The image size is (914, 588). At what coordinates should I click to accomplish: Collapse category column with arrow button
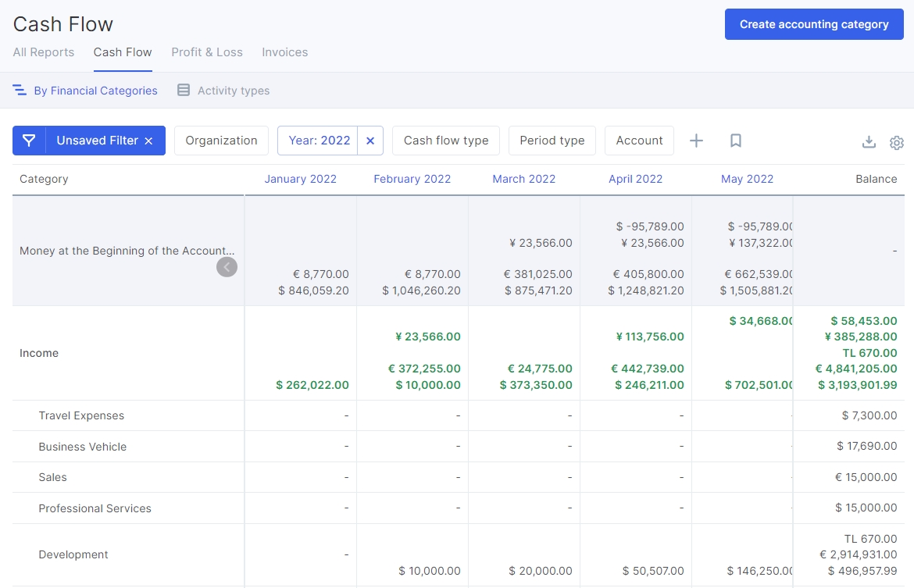[227, 267]
